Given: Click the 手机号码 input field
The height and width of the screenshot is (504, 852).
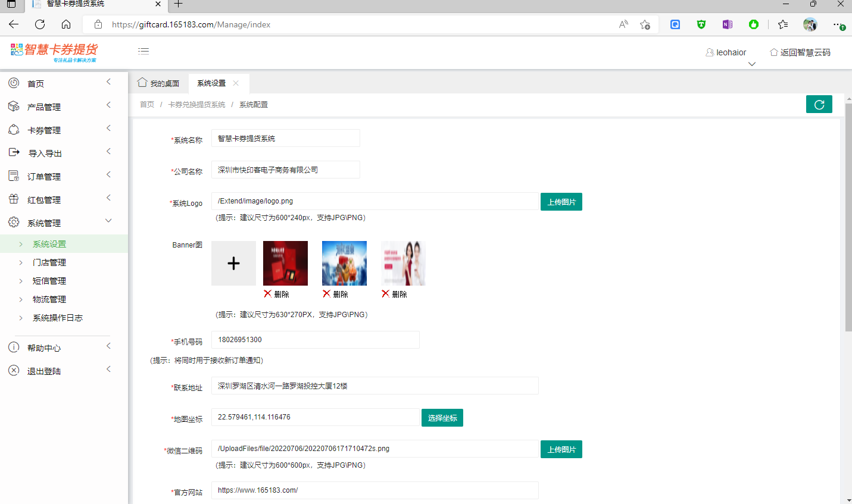Looking at the screenshot, I should pyautogui.click(x=315, y=340).
